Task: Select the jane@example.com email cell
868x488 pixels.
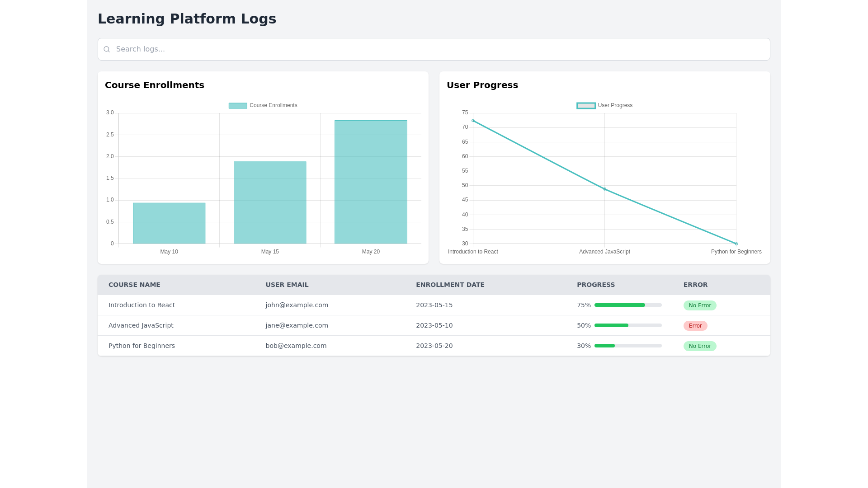Action: tap(297, 326)
